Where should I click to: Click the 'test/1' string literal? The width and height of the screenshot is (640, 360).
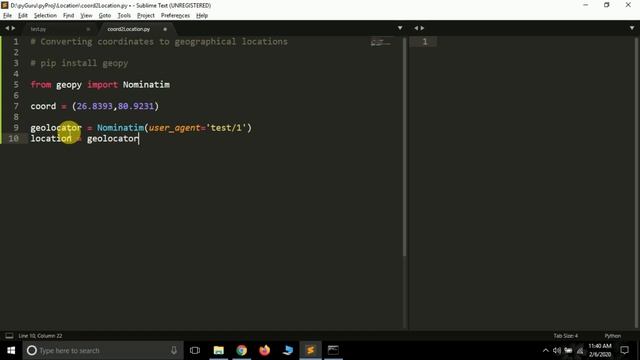pos(227,128)
